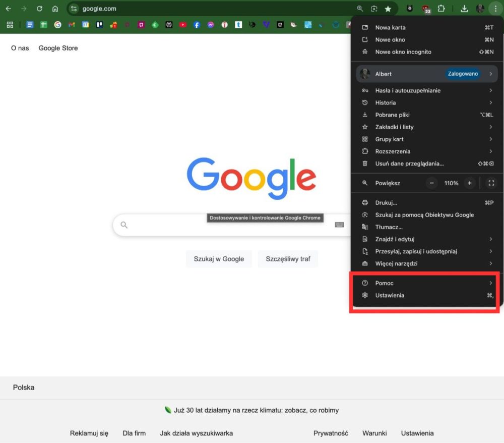Open the Prywatność footer link
The width and height of the screenshot is (504, 443).
click(x=331, y=433)
